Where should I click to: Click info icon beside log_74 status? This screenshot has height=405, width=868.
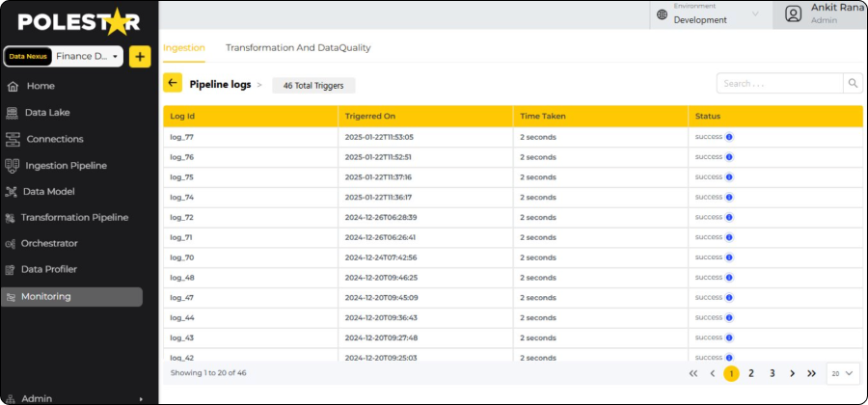(729, 197)
